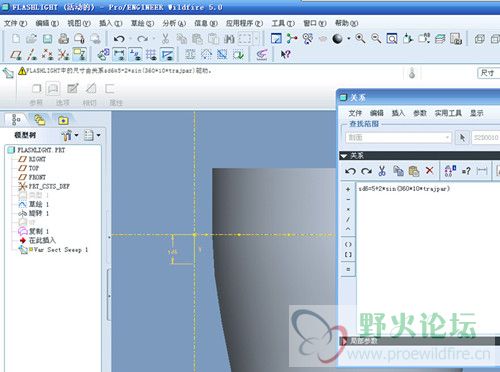Click the red Delete X in Relations toolbar
The width and height of the screenshot is (500, 372).
pyautogui.click(x=430, y=171)
